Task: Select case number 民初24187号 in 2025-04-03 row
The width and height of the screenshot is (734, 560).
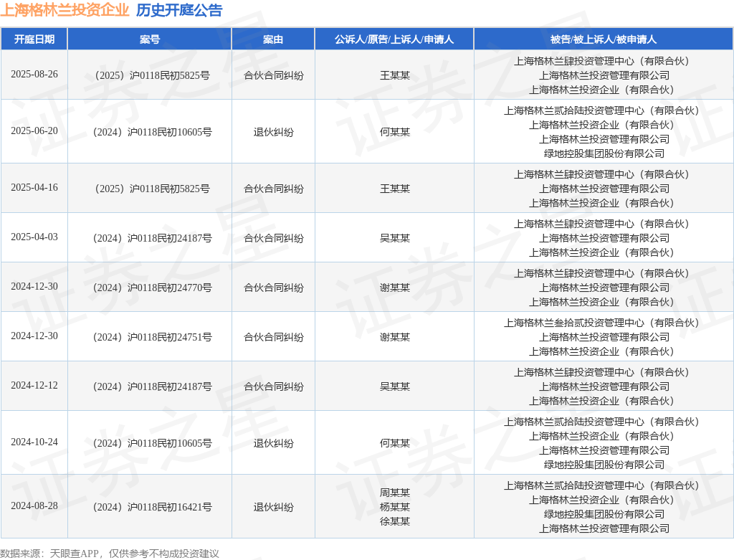Action: tap(152, 238)
